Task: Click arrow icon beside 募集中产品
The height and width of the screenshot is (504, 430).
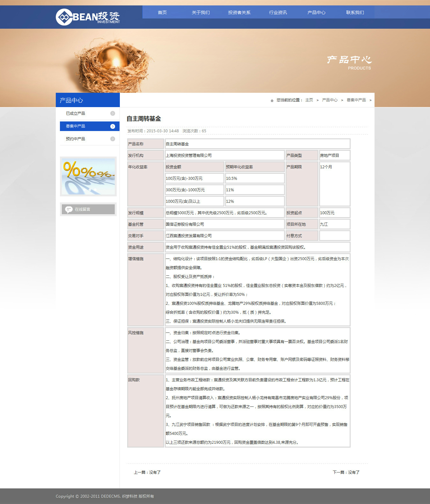Action: coord(113,126)
